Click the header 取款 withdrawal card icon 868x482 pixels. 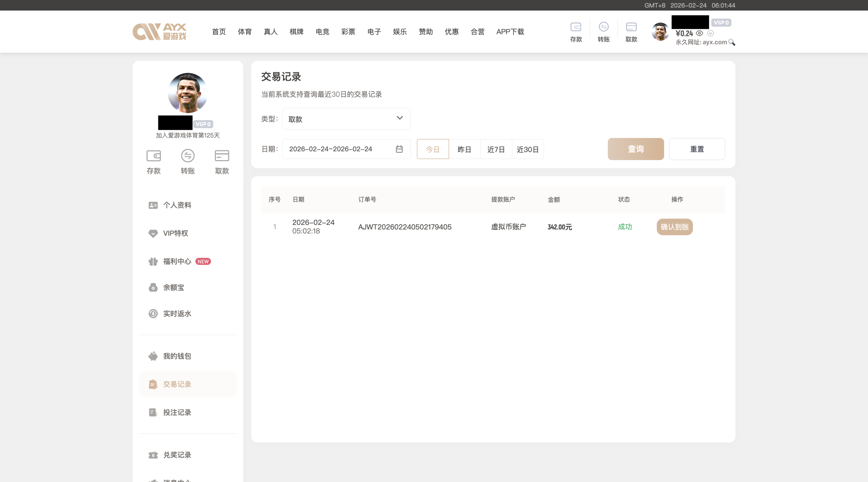point(631,27)
